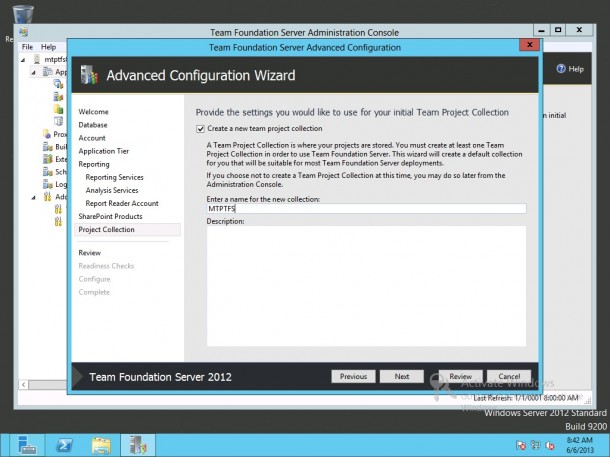Viewport: 610px width, 457px height.
Task: Go to the SharePoint Products step
Action: tap(110, 216)
